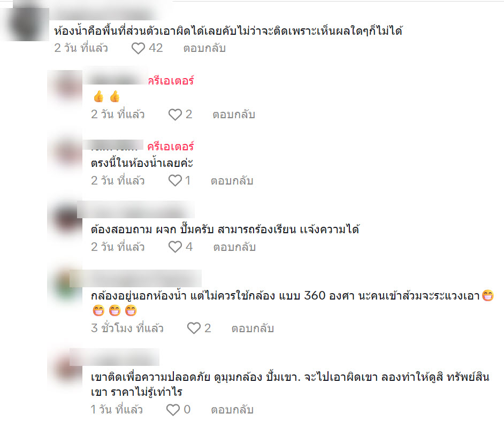The height and width of the screenshot is (429, 504).
Task: Reply to 'ตรงนี้ในห้องน้ำเลยค่ะ' comment
Action: point(232,181)
